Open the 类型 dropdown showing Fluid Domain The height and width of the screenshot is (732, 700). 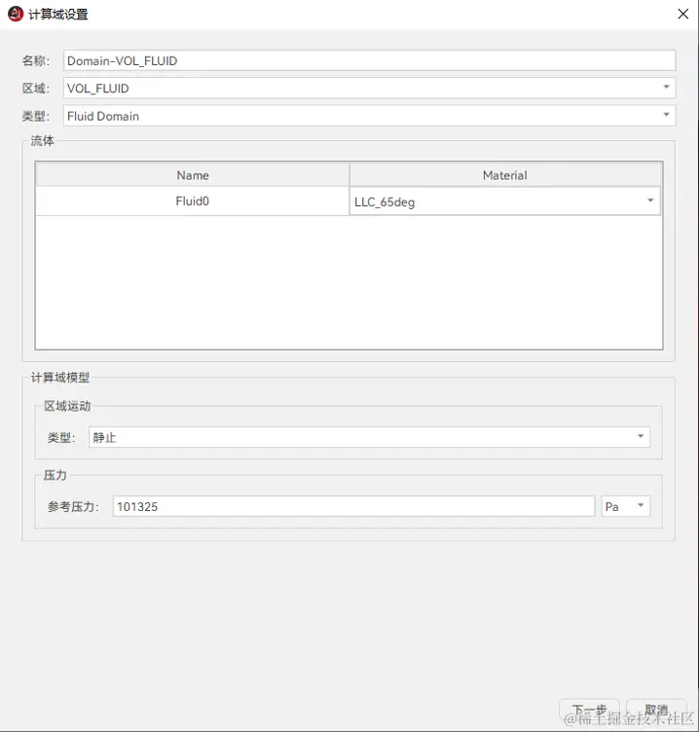click(369, 115)
